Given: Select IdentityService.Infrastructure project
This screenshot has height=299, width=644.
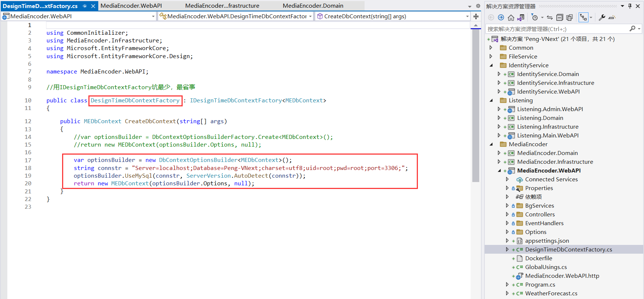Looking at the screenshot, I should pos(555,83).
